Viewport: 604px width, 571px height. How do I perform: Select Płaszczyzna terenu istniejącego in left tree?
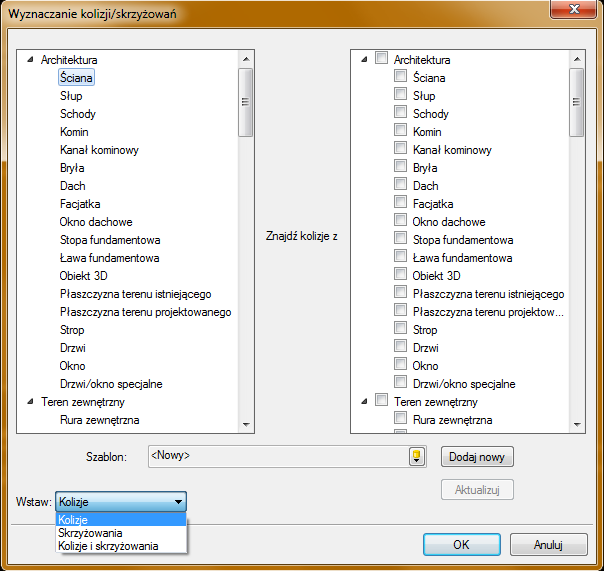tap(136, 294)
